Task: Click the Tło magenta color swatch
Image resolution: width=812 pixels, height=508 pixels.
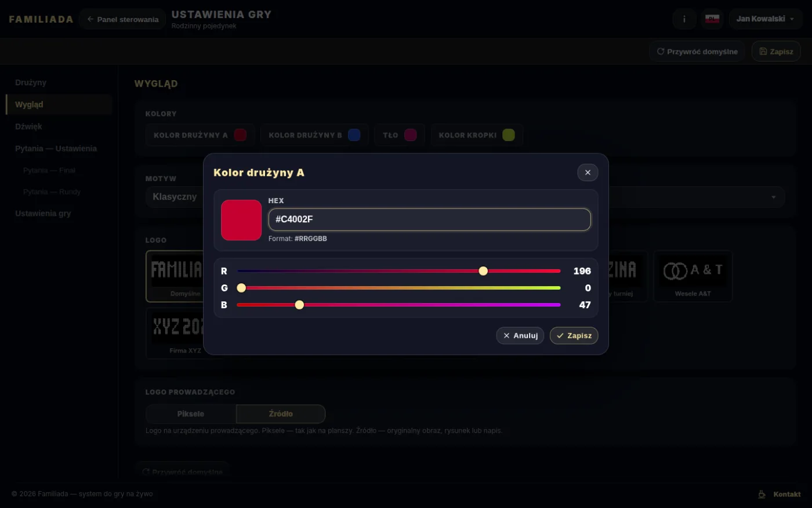Action: [x=411, y=135]
